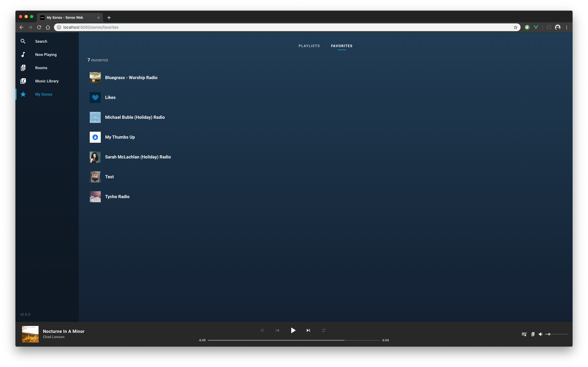Mute audio using speaker toggle

[540, 334]
